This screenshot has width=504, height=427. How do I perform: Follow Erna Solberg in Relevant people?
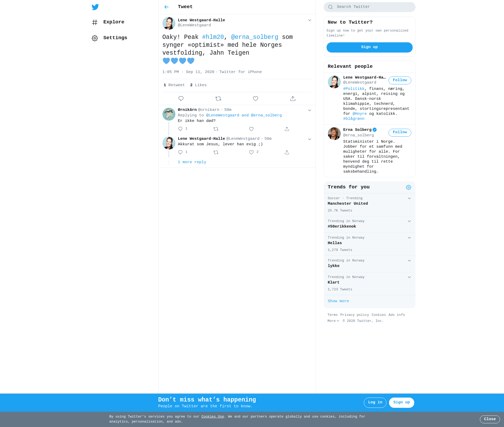pos(400,132)
